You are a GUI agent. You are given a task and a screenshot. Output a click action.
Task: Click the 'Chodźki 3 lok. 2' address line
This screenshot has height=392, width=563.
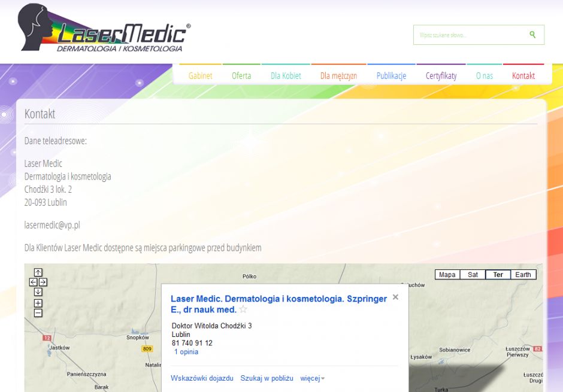click(x=48, y=189)
